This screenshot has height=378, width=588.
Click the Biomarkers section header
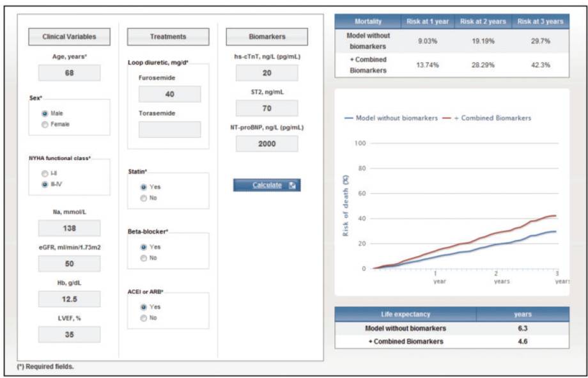point(267,36)
